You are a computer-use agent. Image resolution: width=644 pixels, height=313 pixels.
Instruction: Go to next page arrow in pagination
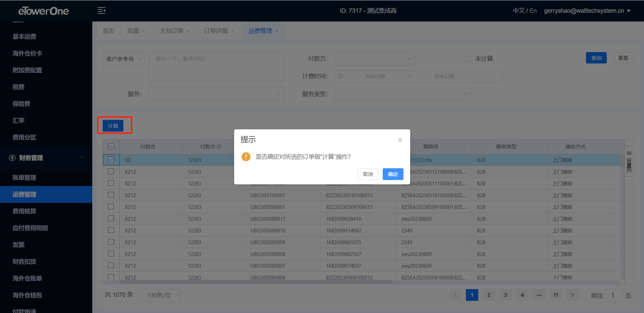[573, 295]
